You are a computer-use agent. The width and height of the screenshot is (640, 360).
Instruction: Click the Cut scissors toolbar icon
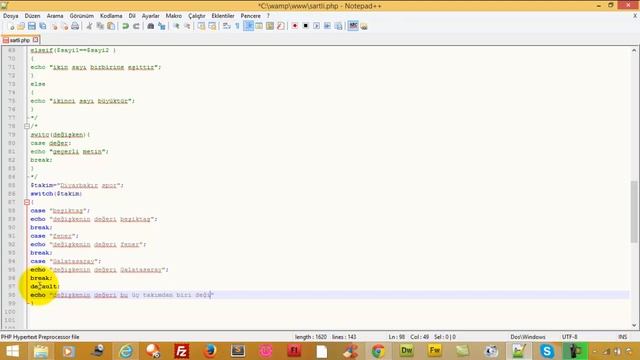(89, 26)
